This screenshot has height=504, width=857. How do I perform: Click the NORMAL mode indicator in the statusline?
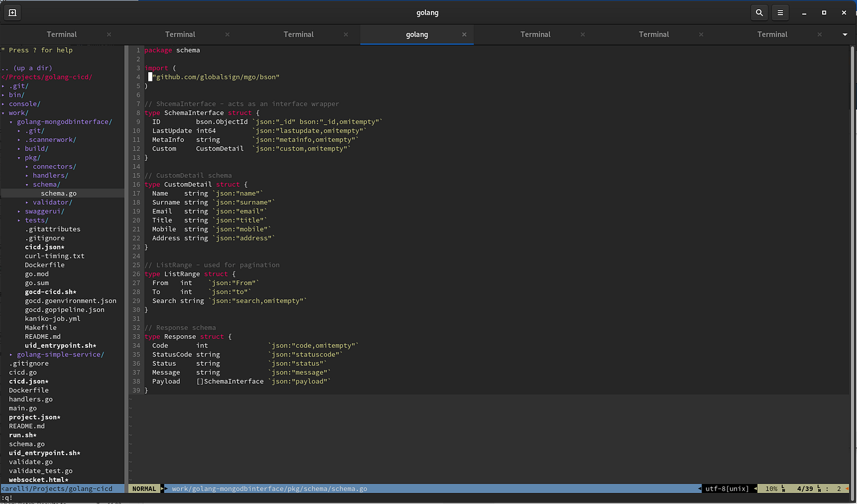143,488
